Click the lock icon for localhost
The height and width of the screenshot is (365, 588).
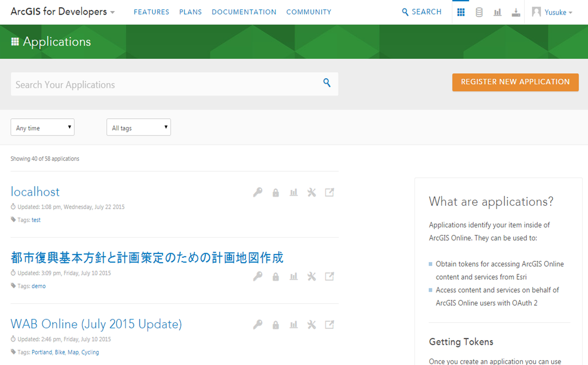(x=276, y=193)
